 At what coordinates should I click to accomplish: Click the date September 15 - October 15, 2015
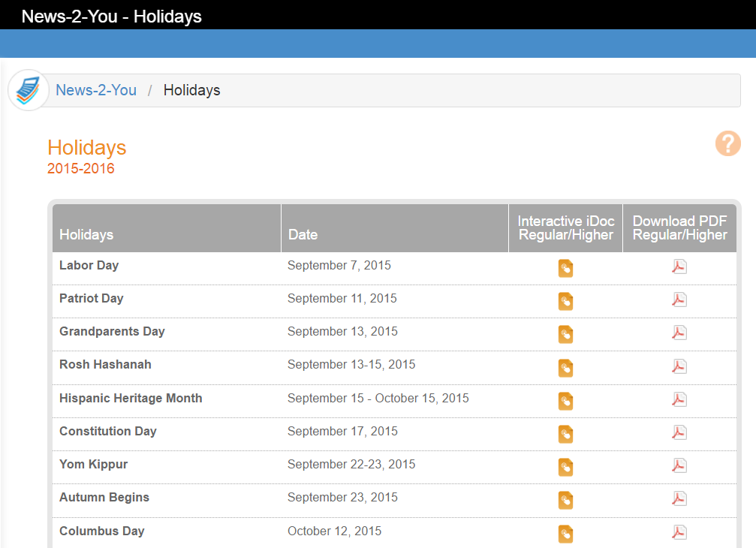pos(378,399)
